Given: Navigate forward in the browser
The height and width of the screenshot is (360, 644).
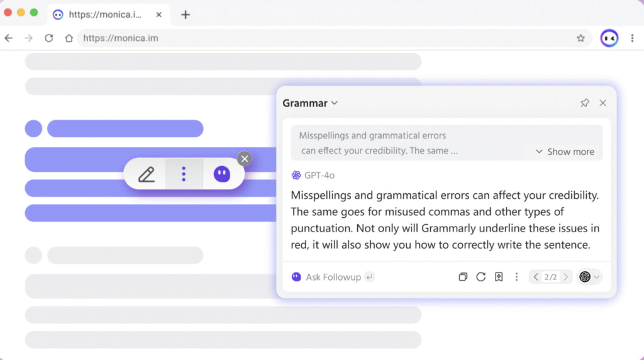Looking at the screenshot, I should pyautogui.click(x=28, y=38).
